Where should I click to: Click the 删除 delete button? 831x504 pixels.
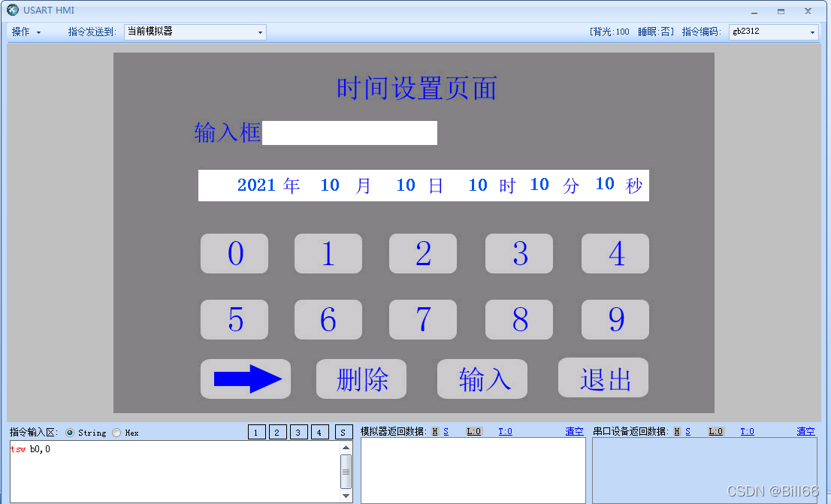[x=361, y=379]
